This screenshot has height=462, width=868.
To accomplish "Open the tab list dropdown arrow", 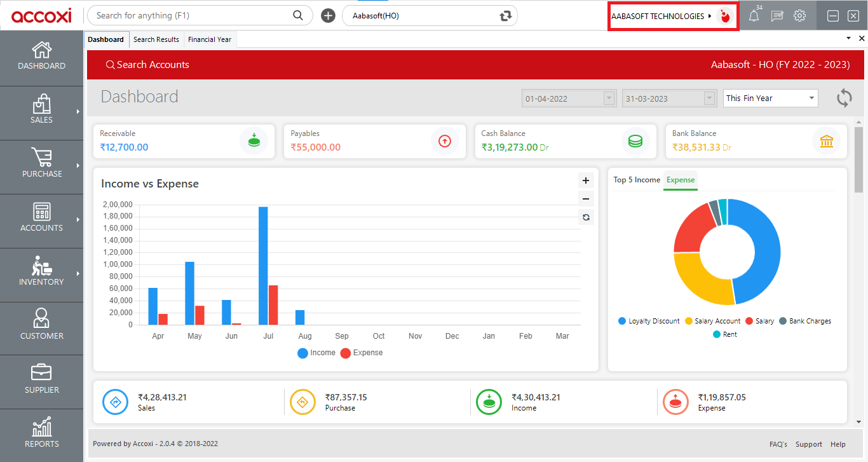I will (x=849, y=38).
